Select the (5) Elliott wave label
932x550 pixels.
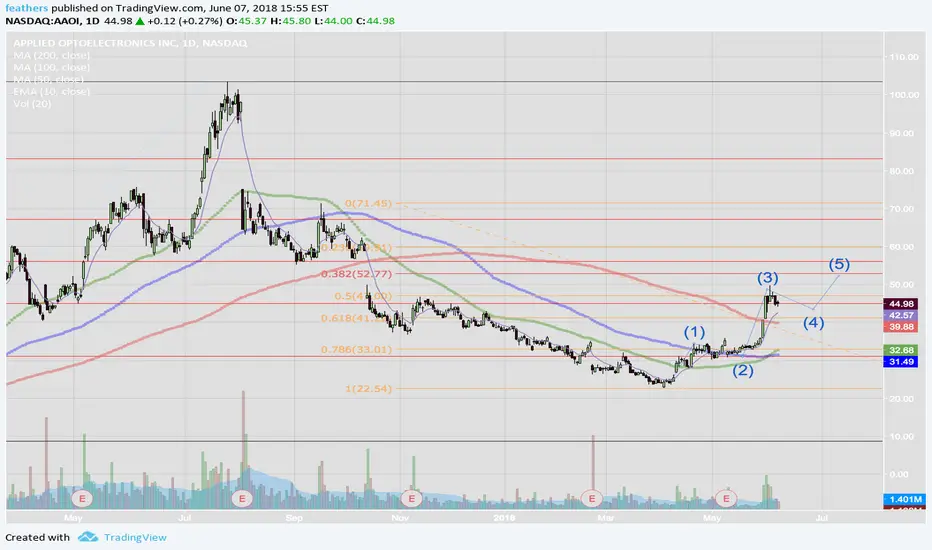click(x=839, y=264)
